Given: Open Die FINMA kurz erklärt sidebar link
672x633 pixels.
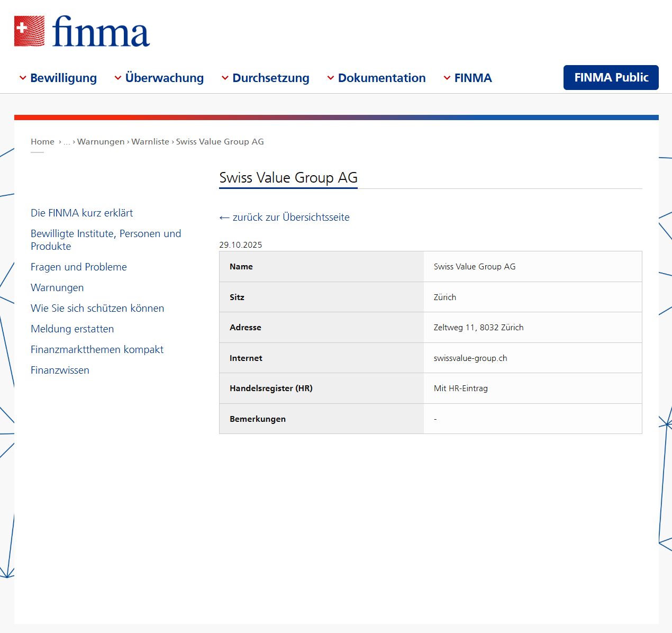Looking at the screenshot, I should pyautogui.click(x=82, y=213).
